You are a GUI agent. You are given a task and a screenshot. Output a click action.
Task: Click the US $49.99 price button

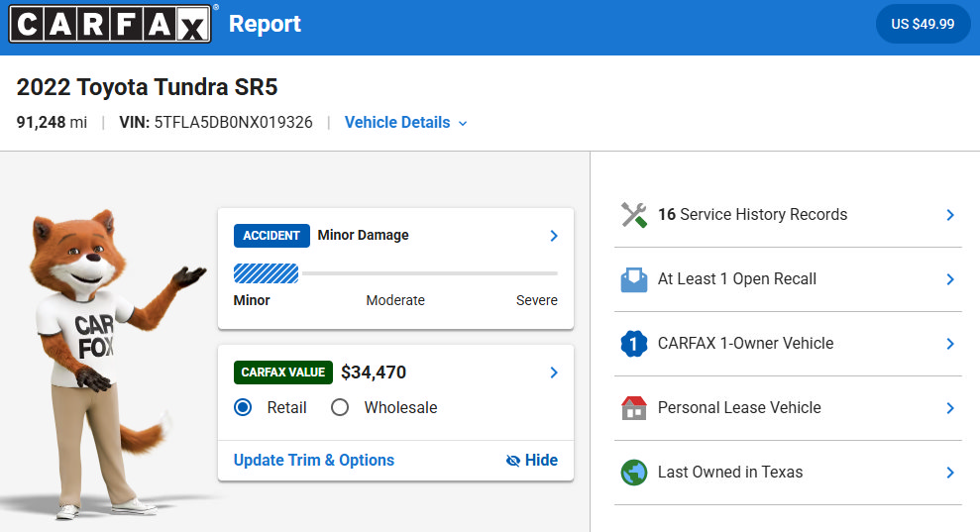[x=923, y=24]
